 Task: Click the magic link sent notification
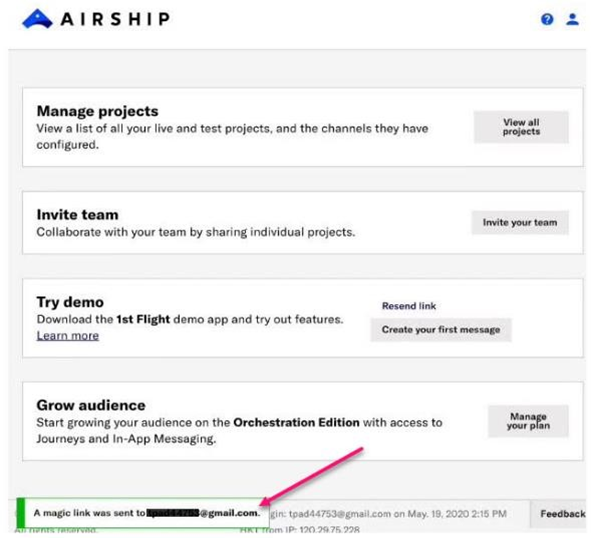pyautogui.click(x=143, y=513)
